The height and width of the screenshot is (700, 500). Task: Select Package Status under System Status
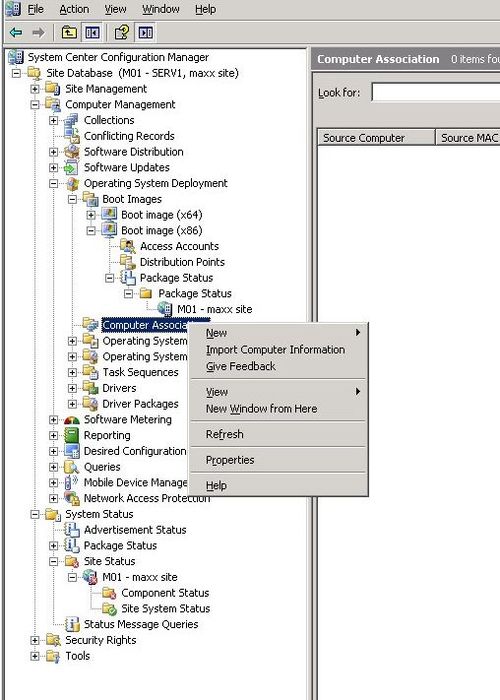(120, 546)
